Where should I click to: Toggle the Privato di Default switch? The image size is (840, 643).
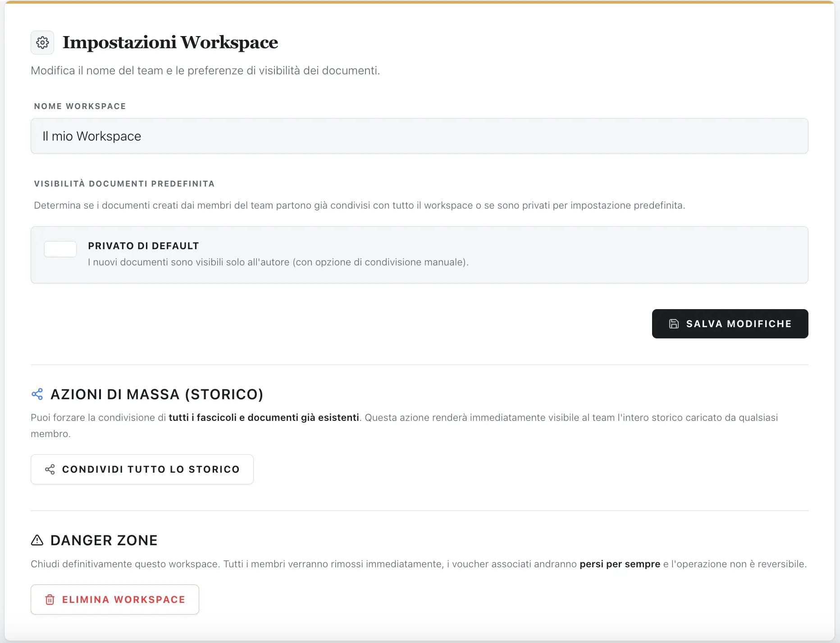[x=60, y=249]
